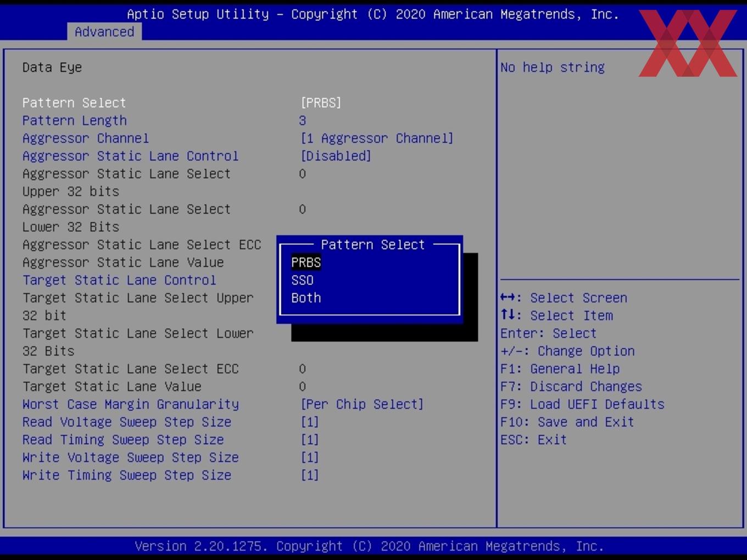Select the Aggressor Channel setting

(x=86, y=138)
